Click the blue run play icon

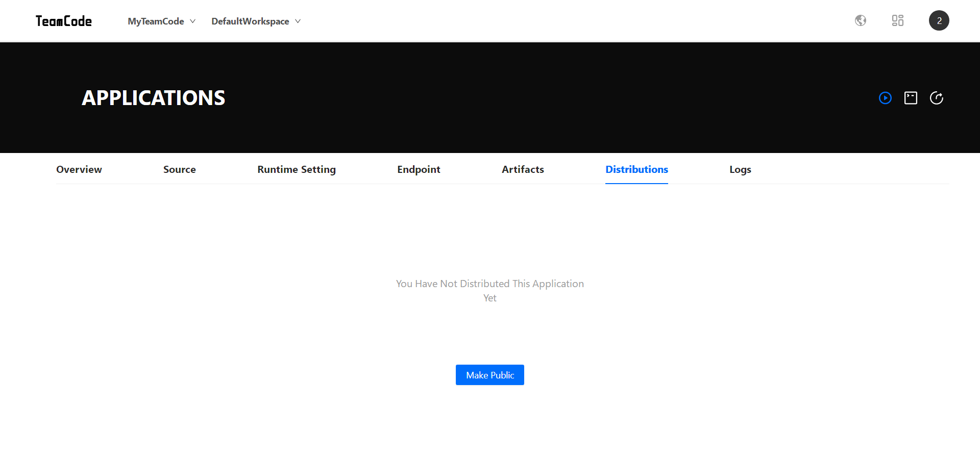(x=886, y=98)
